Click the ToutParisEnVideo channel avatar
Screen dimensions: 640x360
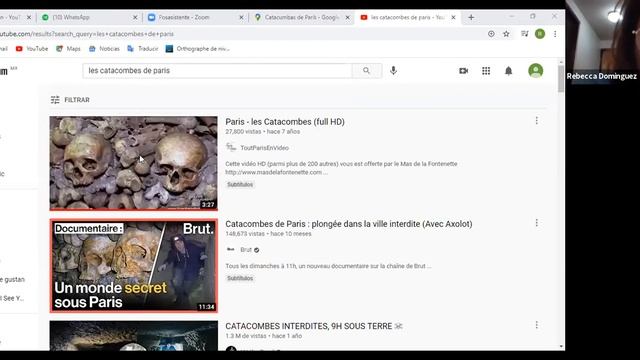point(231,147)
